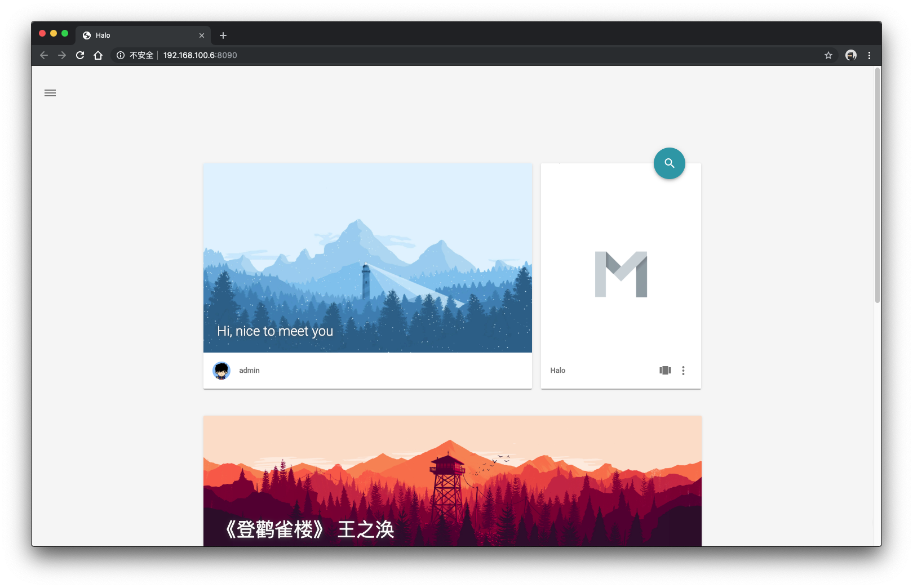This screenshot has height=588, width=913.
Task: Click the 不安全 security warning label
Action: [141, 55]
